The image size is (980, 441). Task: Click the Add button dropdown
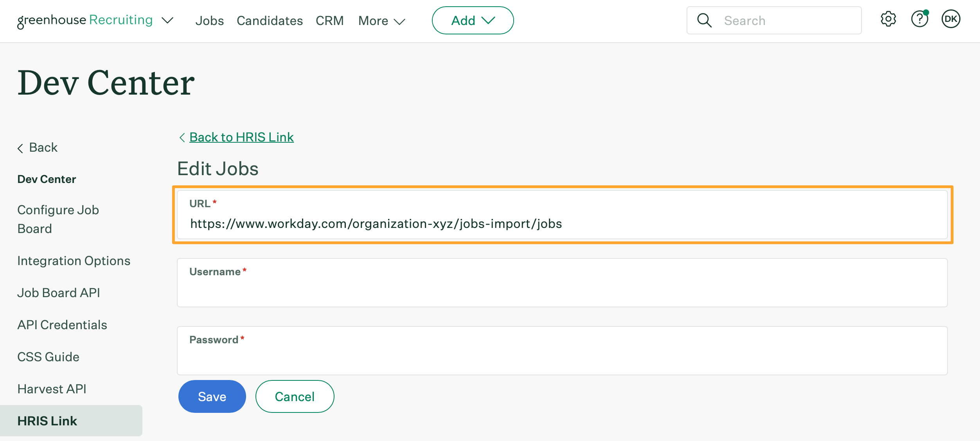tap(473, 21)
